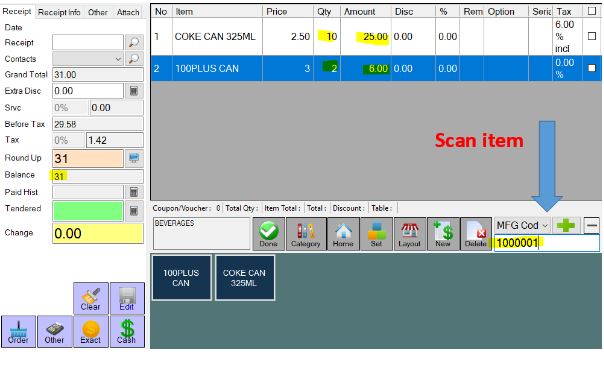Open the Layout button

[x=409, y=234]
